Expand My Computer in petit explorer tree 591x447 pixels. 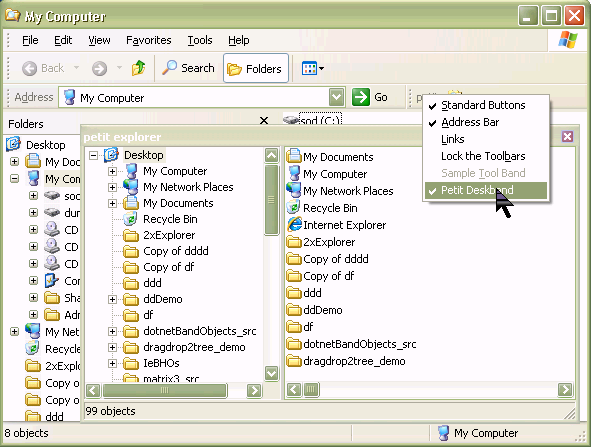pos(112,171)
